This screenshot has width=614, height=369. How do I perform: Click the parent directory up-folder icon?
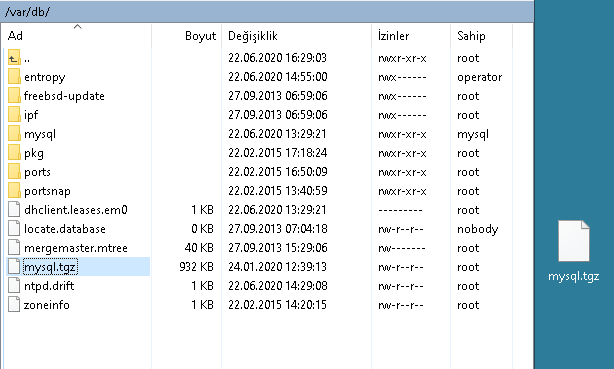(x=14, y=58)
